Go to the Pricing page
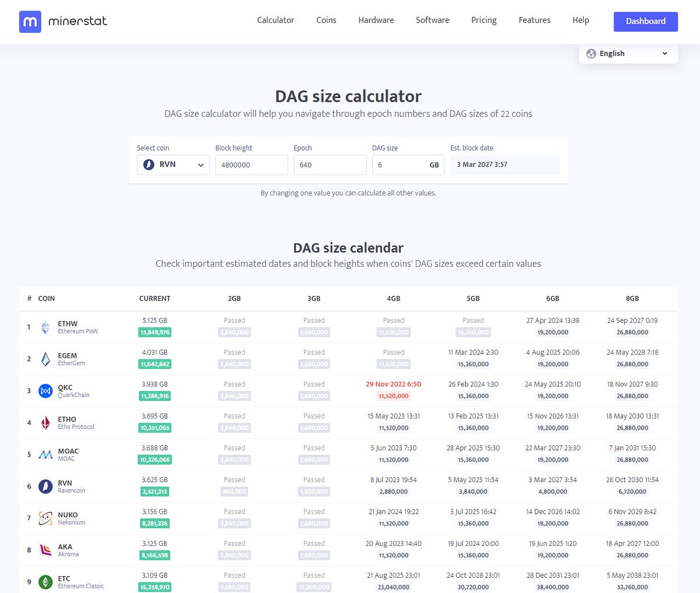This screenshot has height=593, width=700. (484, 20)
